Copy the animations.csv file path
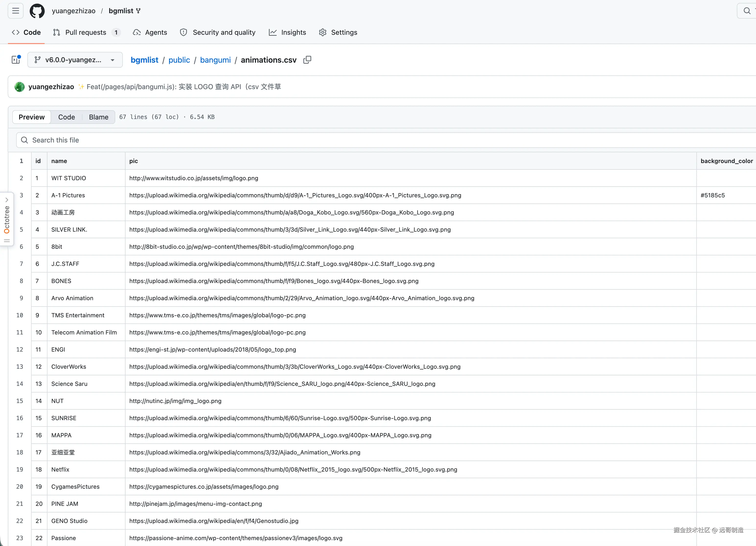This screenshot has height=546, width=756. (307, 60)
